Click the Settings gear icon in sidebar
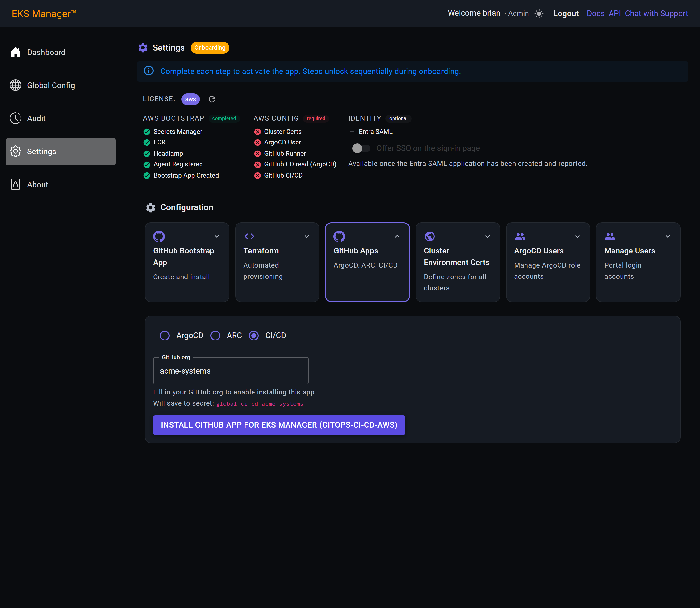 point(16,151)
